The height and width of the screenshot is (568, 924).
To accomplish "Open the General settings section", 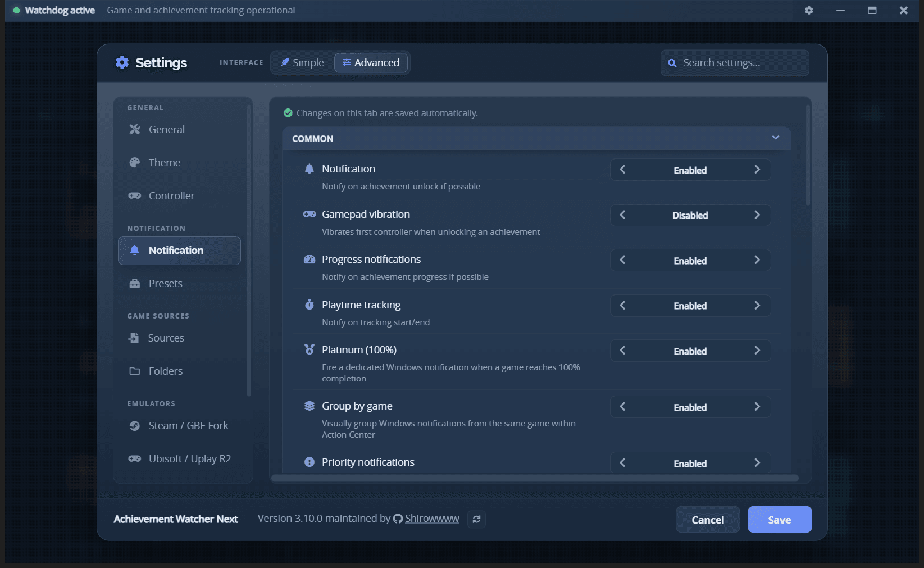I will click(x=179, y=129).
